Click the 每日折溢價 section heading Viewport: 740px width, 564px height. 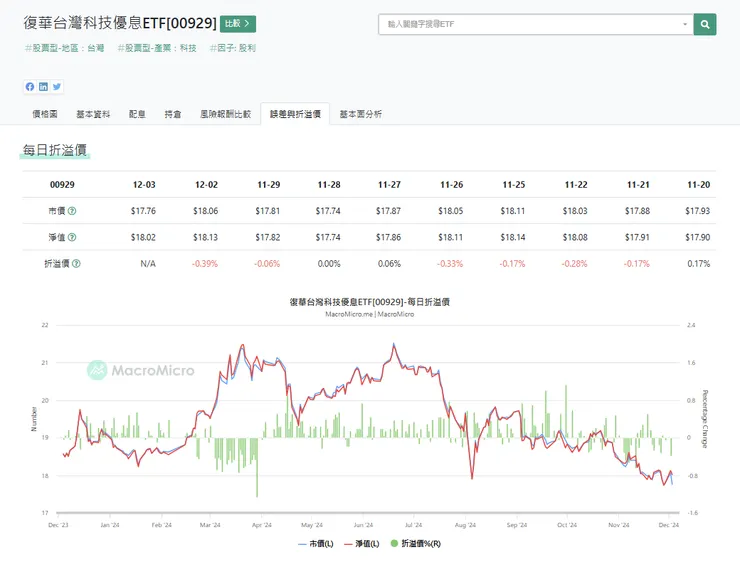pos(55,150)
